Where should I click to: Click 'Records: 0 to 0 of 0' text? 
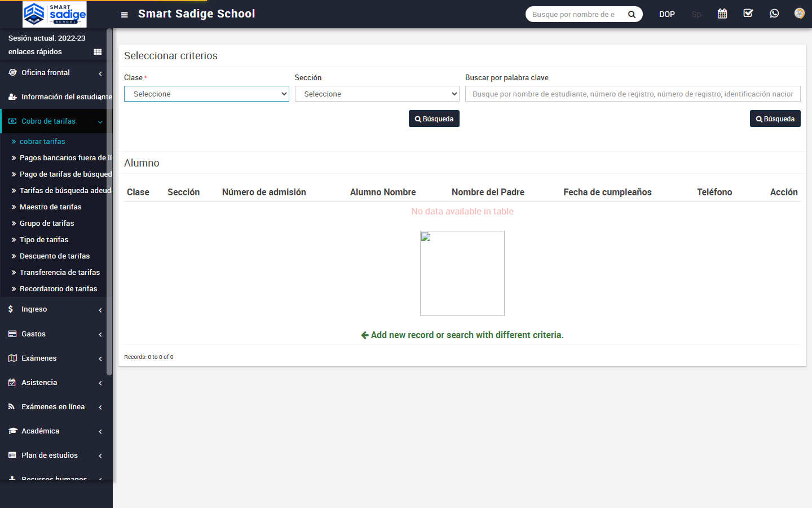pyautogui.click(x=149, y=357)
